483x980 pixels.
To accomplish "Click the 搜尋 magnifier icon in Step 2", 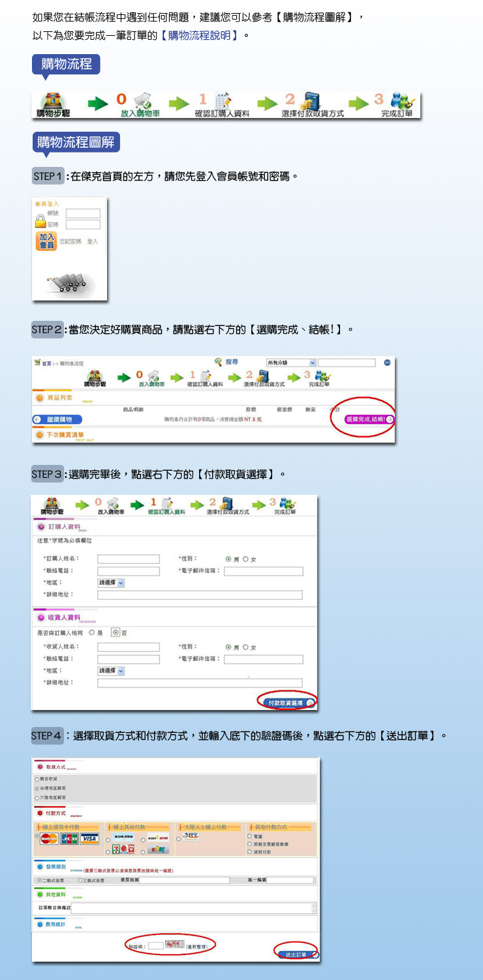I will click(219, 361).
